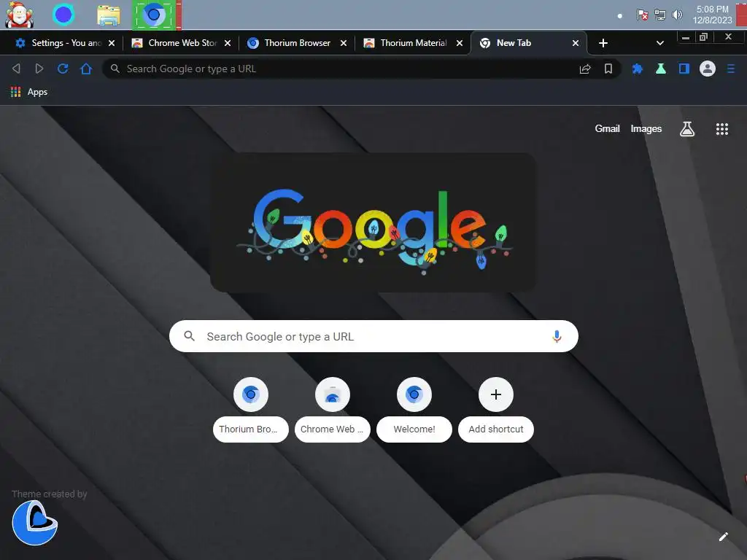Image resolution: width=747 pixels, height=560 pixels.
Task: Open the Chrome Web Store shortcut tile
Action: click(x=333, y=410)
